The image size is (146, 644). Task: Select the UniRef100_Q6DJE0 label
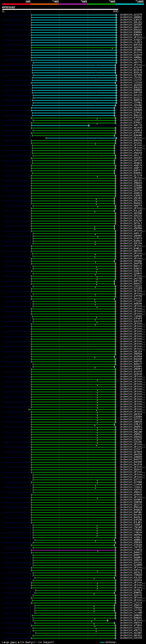(x=131, y=180)
